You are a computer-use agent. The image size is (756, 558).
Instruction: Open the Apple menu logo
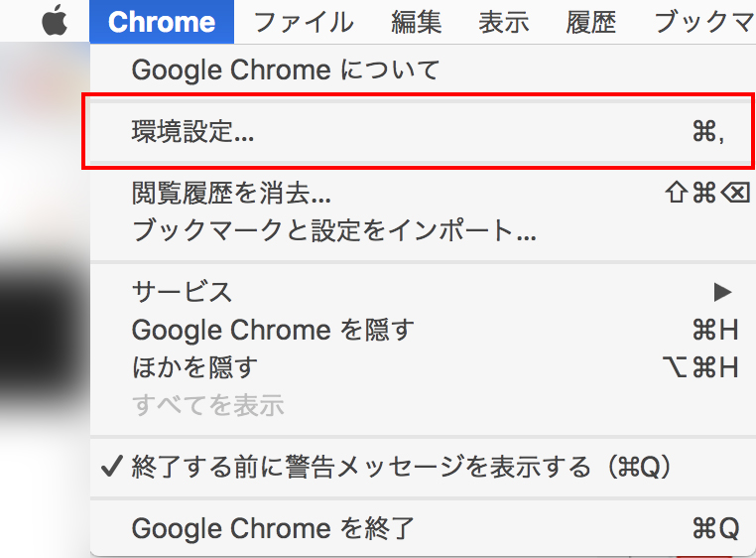(55, 22)
